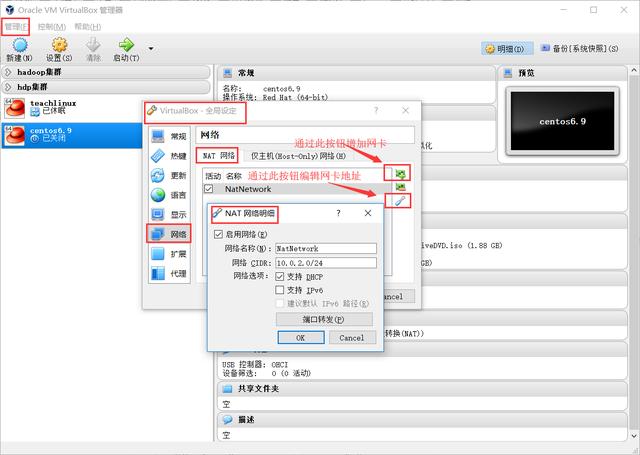Image resolution: width=640 pixels, height=455 pixels.
Task: Open Snapshots (备份[系统快照]) view
Action: (580, 49)
